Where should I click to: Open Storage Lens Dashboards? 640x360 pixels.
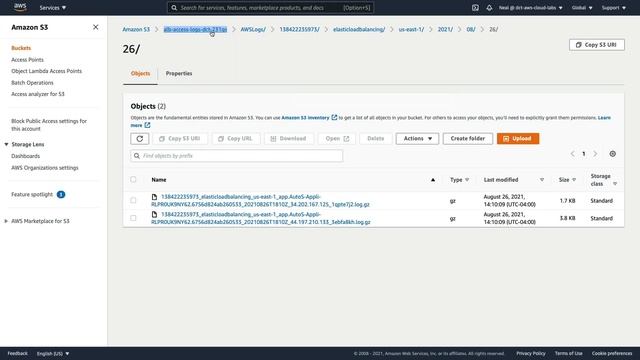pos(26,156)
